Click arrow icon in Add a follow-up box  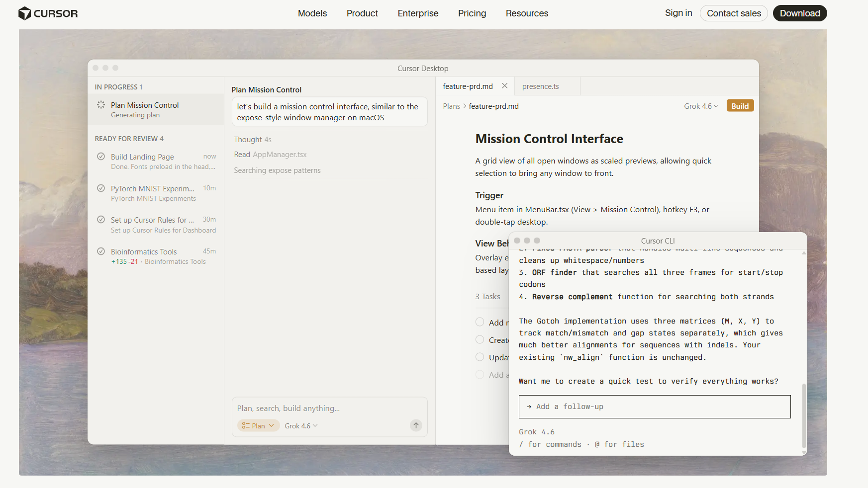[529, 407]
